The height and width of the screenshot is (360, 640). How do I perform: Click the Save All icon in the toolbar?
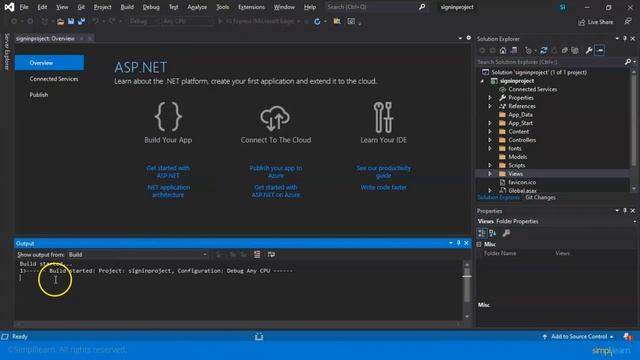pyautogui.click(x=82, y=21)
